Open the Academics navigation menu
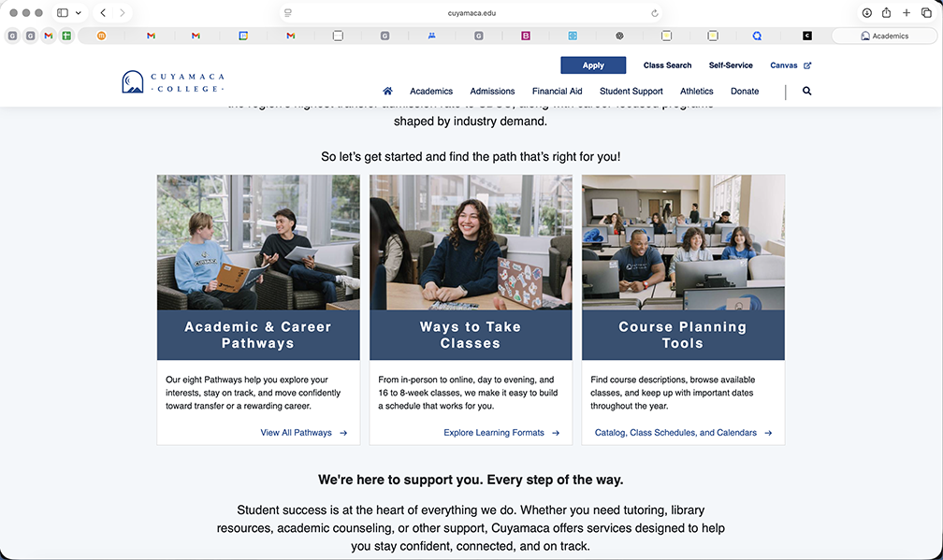Viewport: 943px width, 560px height. point(431,92)
